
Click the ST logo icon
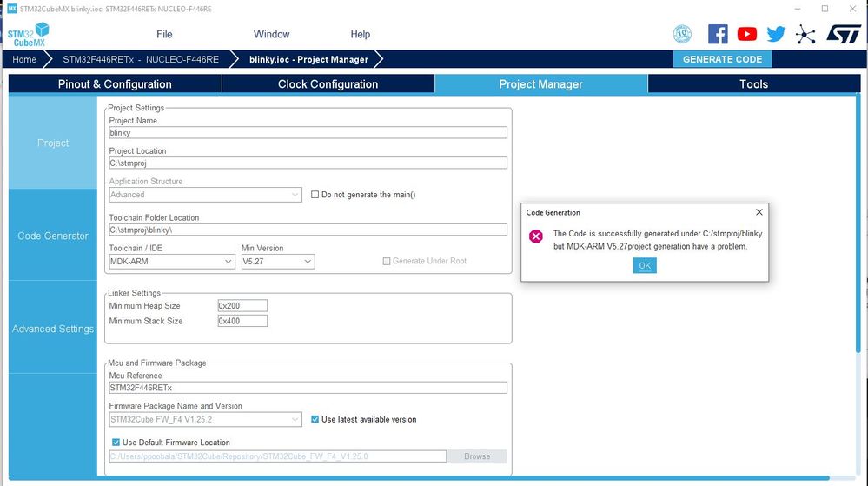click(x=844, y=35)
